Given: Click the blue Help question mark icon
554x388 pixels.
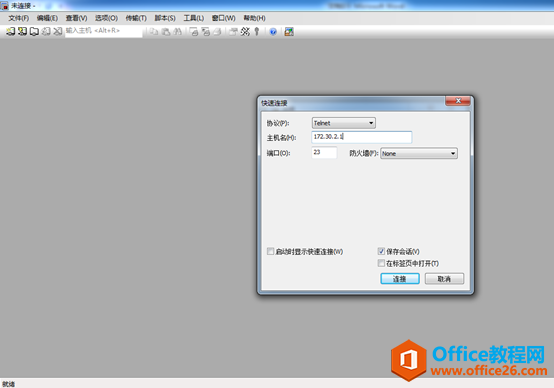Looking at the screenshot, I should 273,32.
